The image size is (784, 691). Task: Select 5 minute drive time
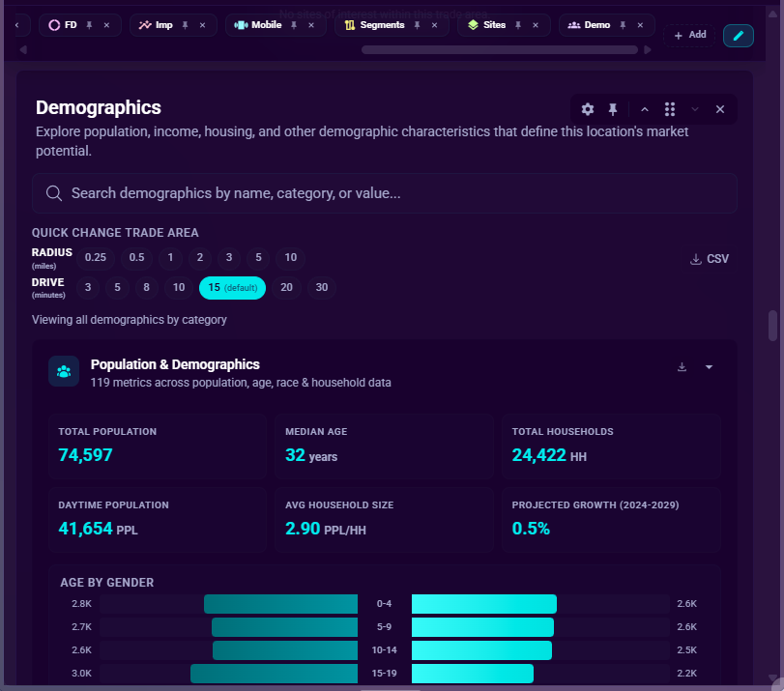pos(118,287)
